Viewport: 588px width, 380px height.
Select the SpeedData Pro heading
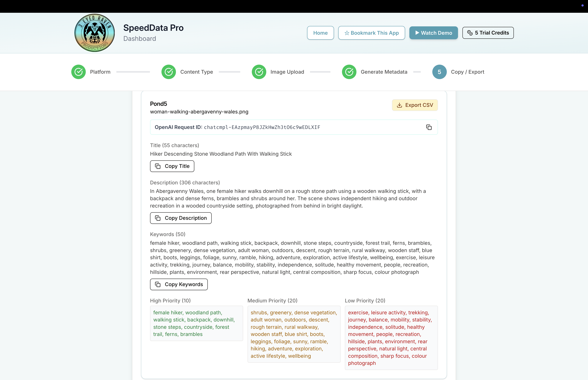tap(153, 28)
